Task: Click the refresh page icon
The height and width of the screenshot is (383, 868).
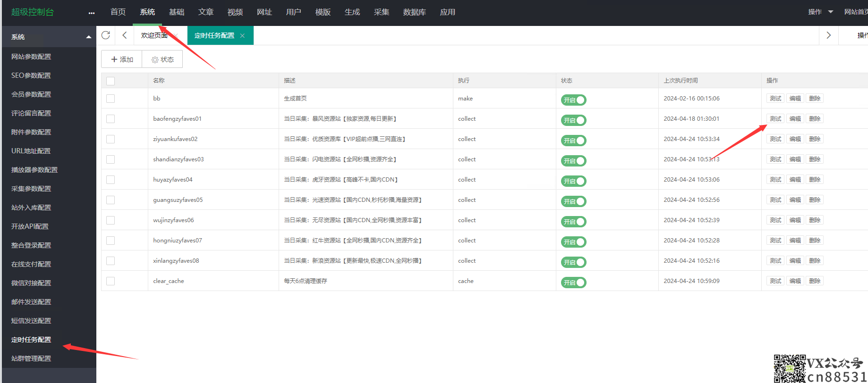Action: point(106,35)
